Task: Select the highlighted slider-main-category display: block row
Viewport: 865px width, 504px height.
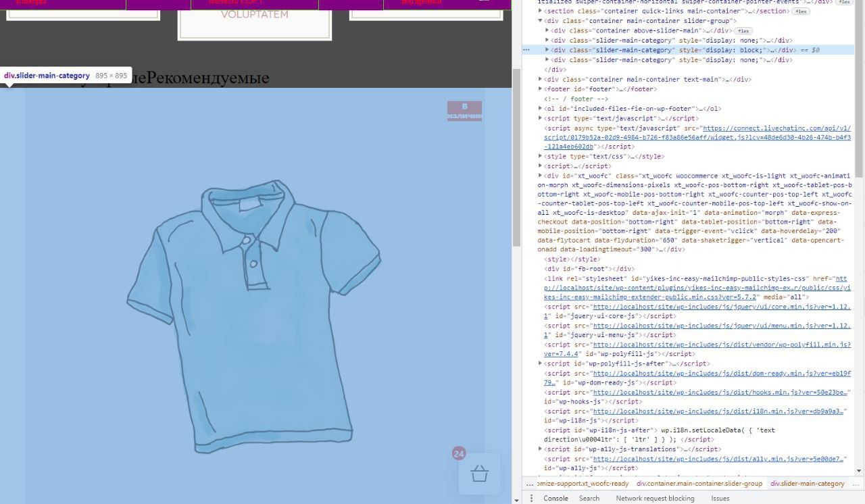Action: [x=689, y=50]
